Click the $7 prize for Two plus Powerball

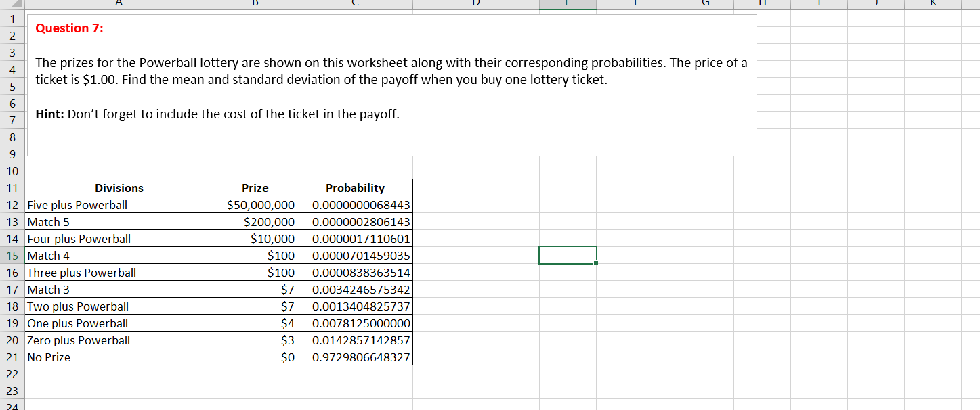[x=255, y=306]
